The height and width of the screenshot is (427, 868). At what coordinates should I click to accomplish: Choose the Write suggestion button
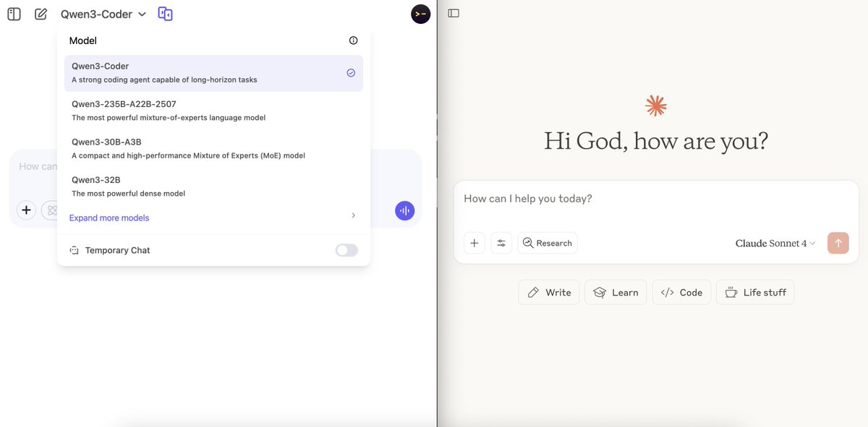click(548, 292)
